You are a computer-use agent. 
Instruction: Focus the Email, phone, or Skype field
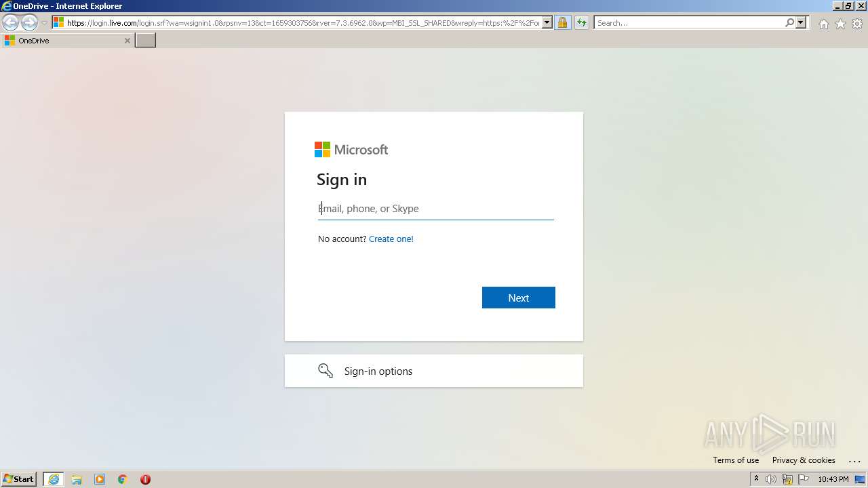[x=436, y=209]
